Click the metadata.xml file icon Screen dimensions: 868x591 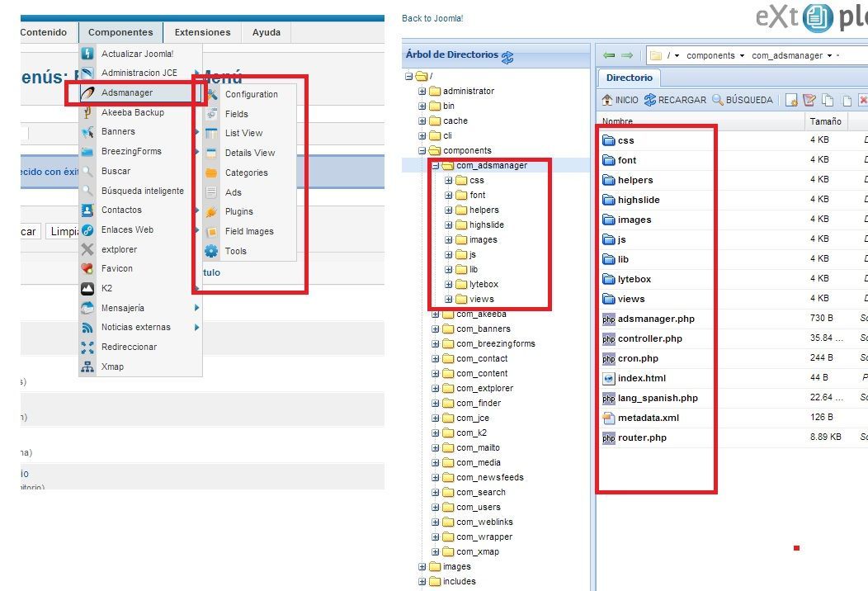coord(608,418)
